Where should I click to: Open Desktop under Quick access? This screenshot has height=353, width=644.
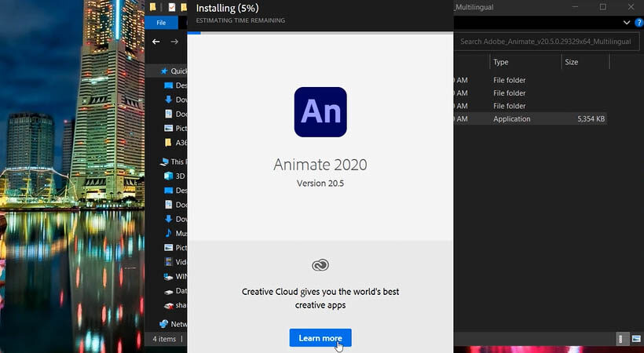click(175, 86)
